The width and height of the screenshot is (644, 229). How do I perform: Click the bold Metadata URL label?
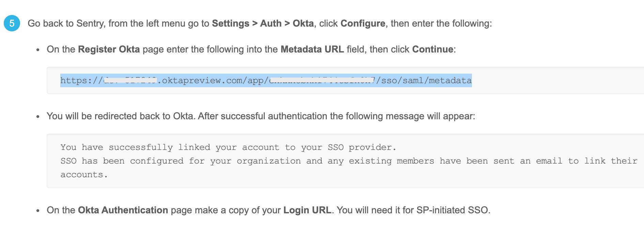(x=312, y=49)
